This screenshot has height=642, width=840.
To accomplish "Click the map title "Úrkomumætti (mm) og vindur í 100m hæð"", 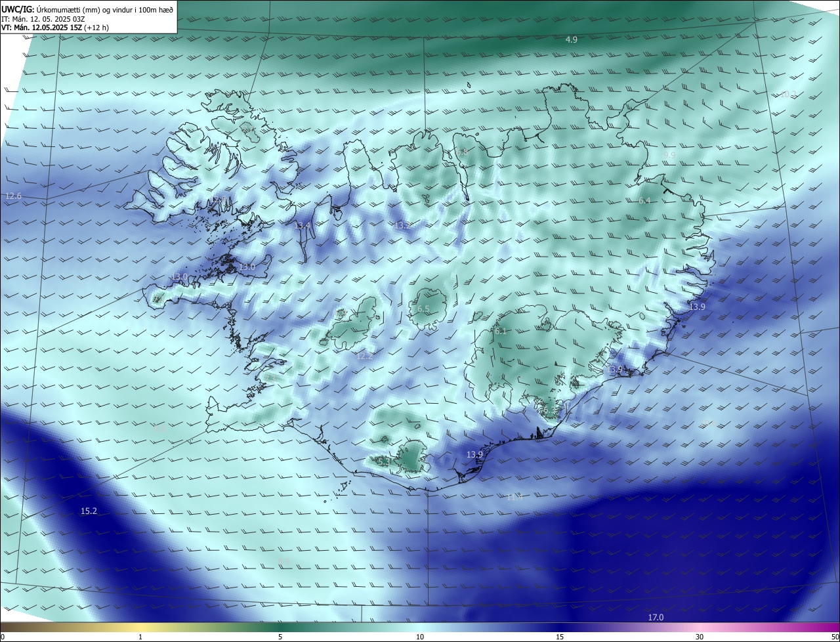I will point(104,10).
